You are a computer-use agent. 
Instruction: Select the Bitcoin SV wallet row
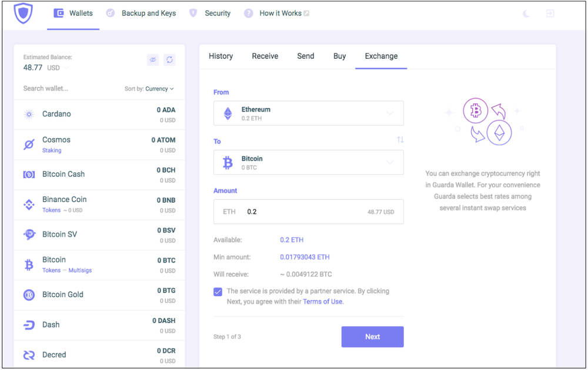(x=99, y=235)
